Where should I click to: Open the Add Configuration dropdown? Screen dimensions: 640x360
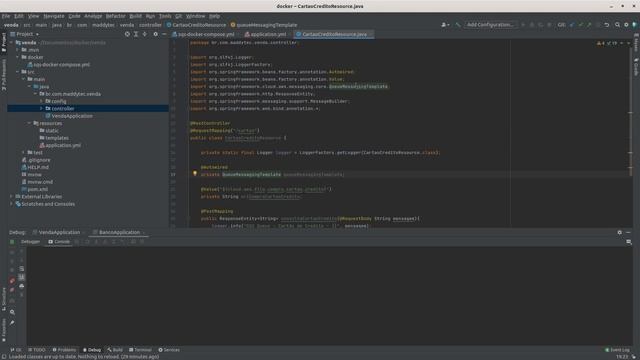point(490,25)
